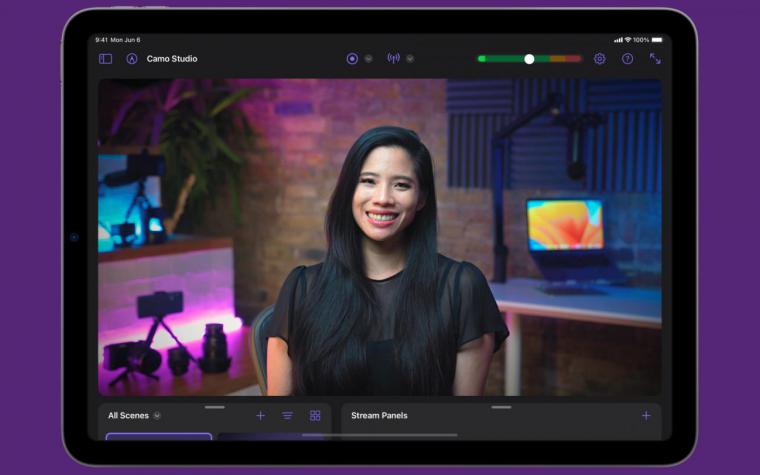
Task: Click the camera video preview
Action: pyautogui.click(x=380, y=237)
